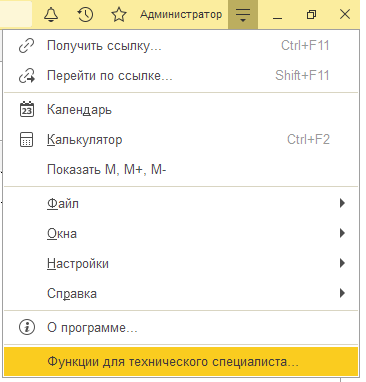Viewport: 366px width, 382px height.
Task: Open the Настройки submenu
Action: pos(181,263)
